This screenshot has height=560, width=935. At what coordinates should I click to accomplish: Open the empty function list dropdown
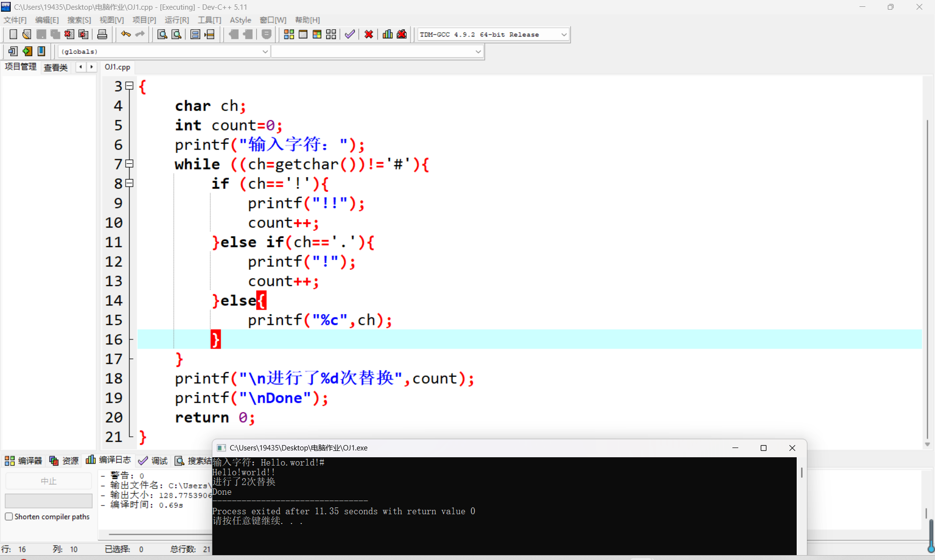pyautogui.click(x=478, y=52)
